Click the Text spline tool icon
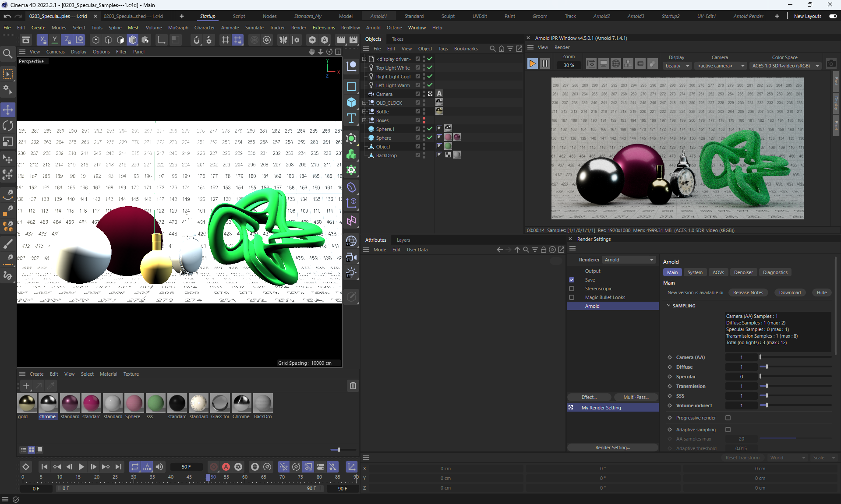 [351, 119]
